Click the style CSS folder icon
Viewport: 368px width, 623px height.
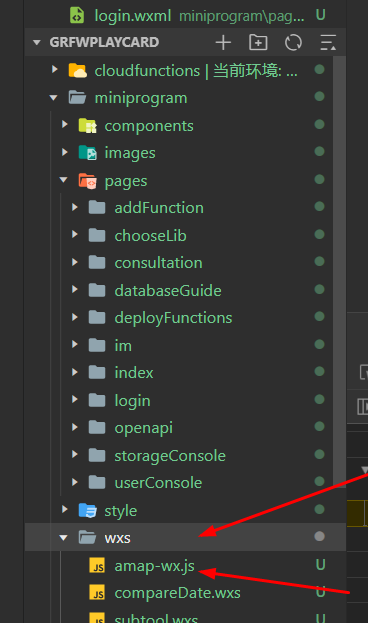point(87,510)
